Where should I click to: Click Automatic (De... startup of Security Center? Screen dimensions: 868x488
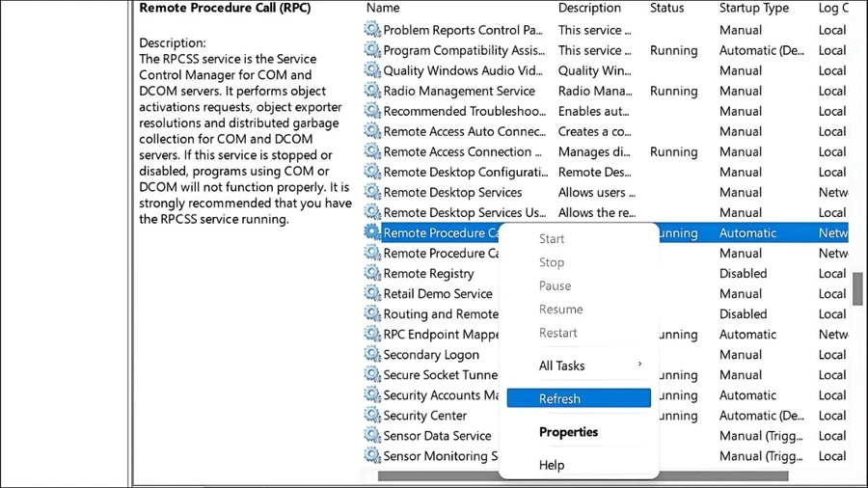pos(762,416)
